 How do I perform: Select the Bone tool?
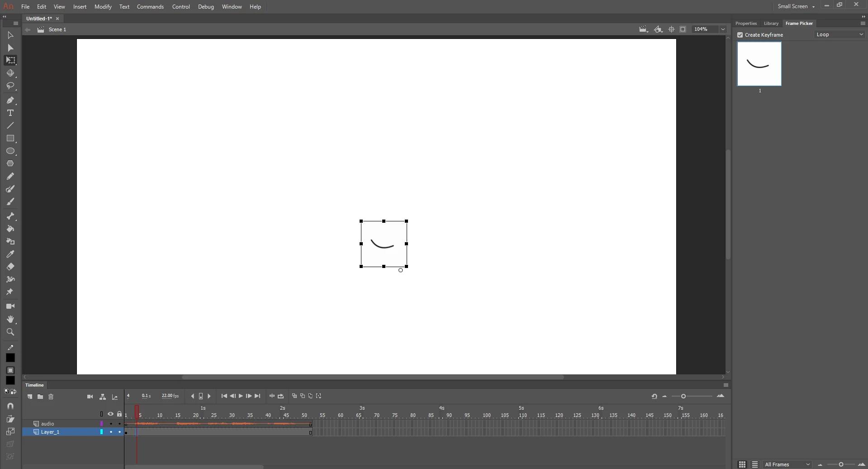pos(10,216)
